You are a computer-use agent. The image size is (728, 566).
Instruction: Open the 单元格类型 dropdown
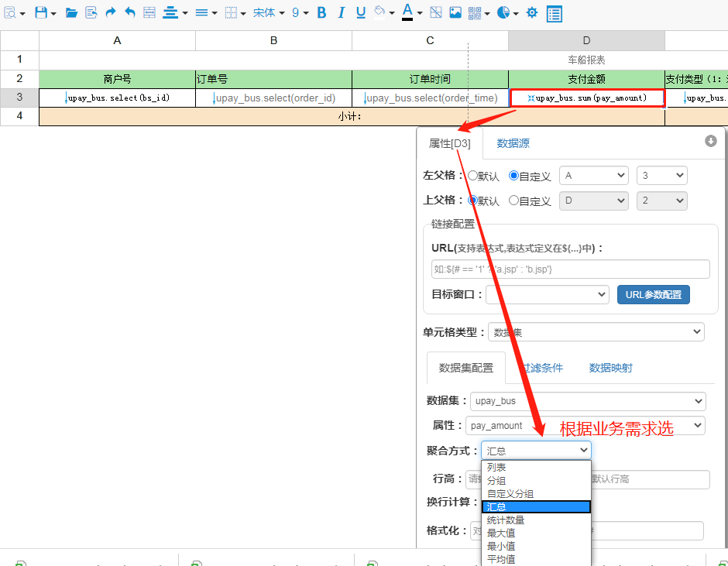click(x=596, y=332)
